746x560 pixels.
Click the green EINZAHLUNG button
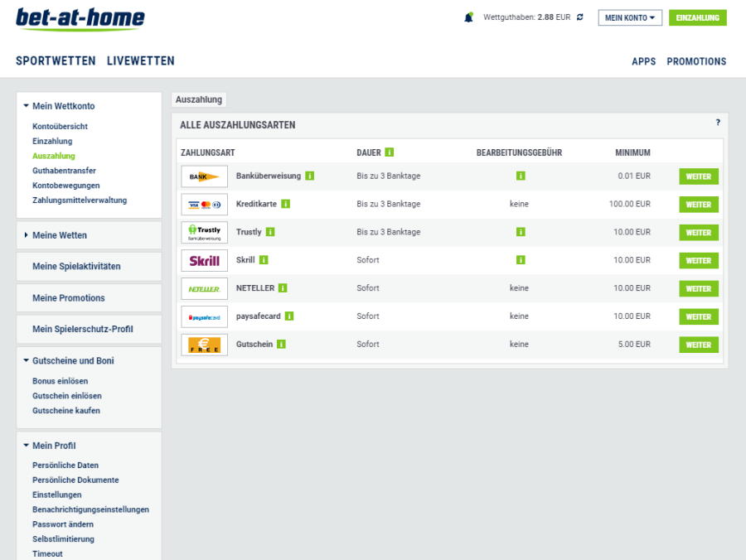[x=697, y=17]
